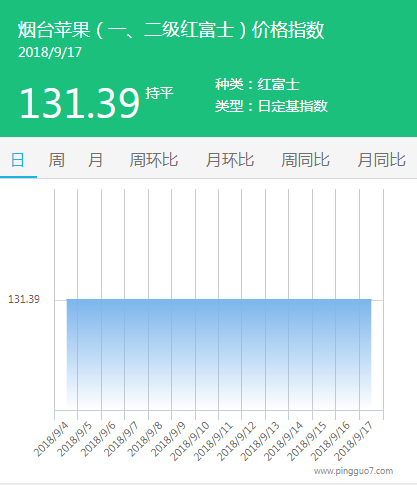417x485 pixels.
Task: Click the y-axis label 131.39
Action: pos(24,299)
